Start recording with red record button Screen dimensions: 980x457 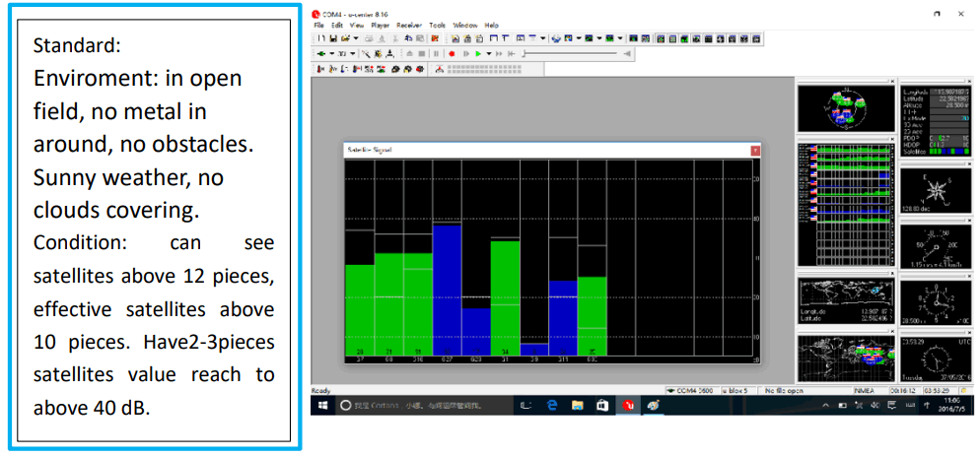(x=452, y=54)
